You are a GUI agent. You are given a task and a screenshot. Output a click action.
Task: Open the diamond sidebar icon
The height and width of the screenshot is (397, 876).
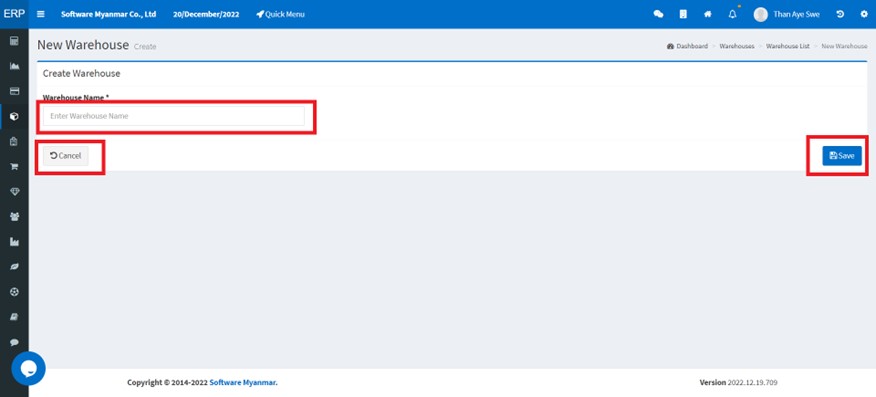coord(15,192)
